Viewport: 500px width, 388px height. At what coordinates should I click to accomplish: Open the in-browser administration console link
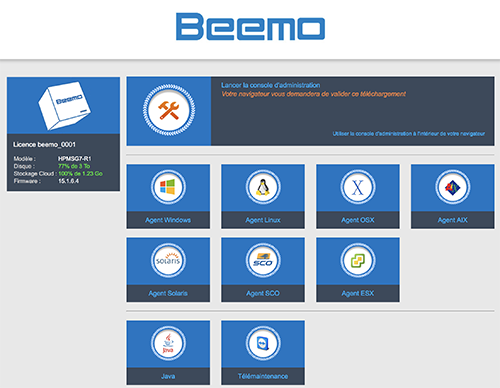point(409,134)
